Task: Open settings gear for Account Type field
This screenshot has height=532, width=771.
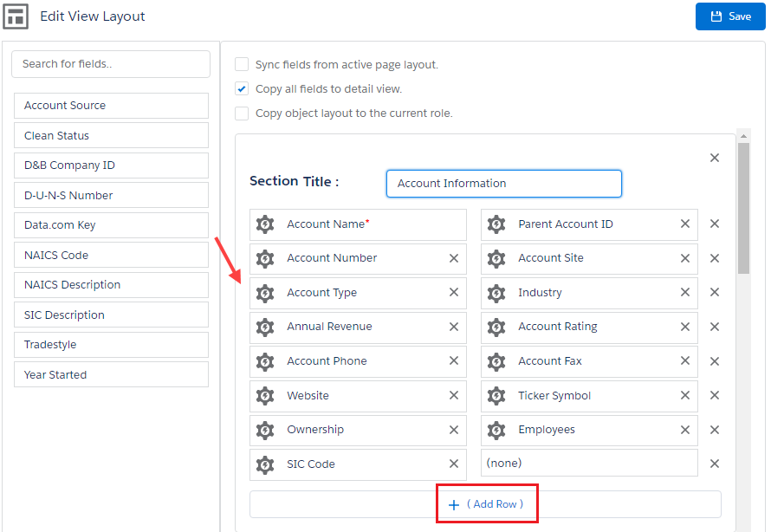Action: coord(265,293)
